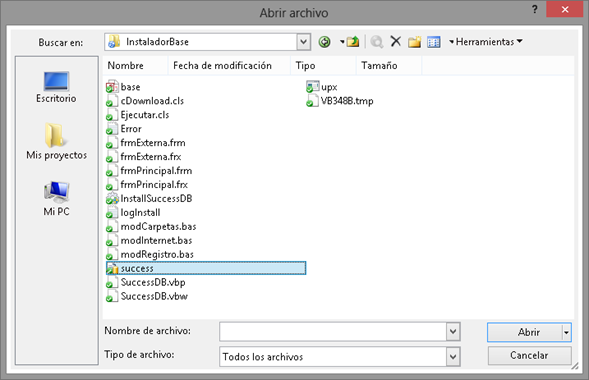This screenshot has width=589, height=380.
Task: Click the Cancelar button
Action: 530,355
